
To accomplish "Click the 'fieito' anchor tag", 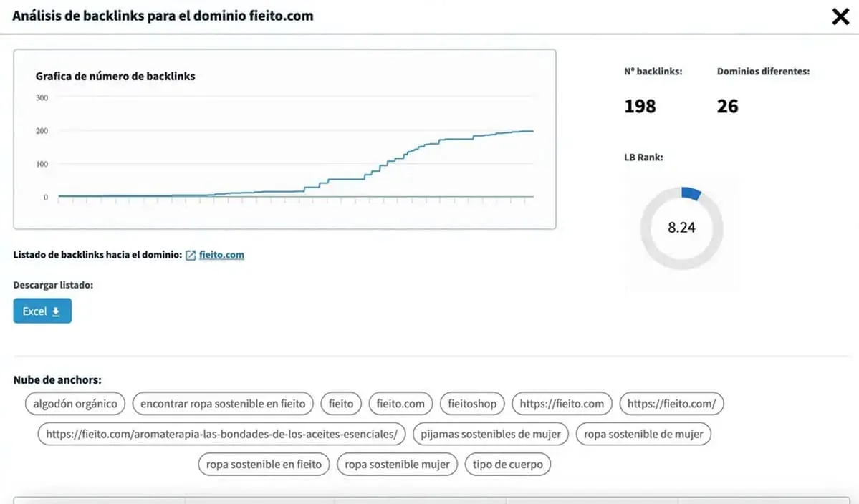I will point(341,404).
